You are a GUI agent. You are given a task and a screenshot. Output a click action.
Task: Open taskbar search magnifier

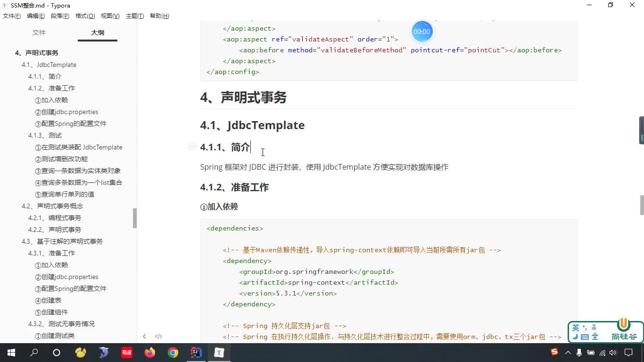(x=34, y=352)
